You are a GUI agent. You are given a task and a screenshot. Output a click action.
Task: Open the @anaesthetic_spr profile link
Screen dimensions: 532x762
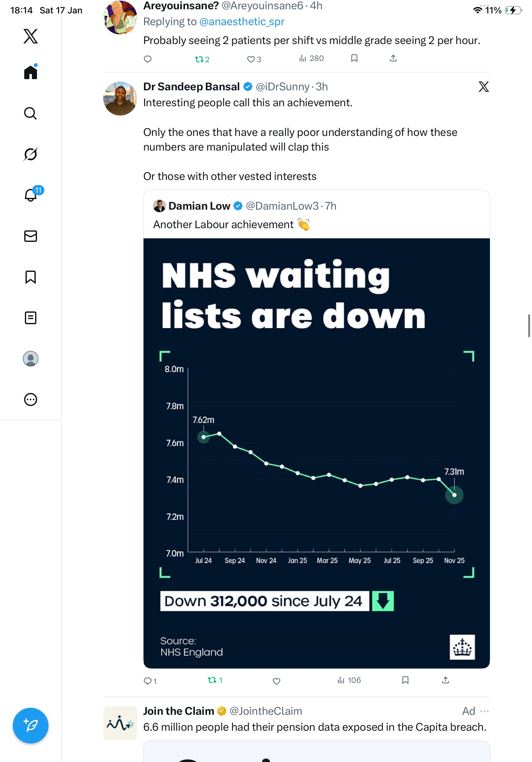[x=242, y=22]
